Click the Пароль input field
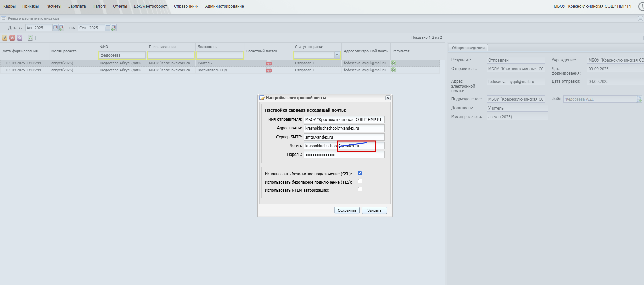The image size is (644, 285). 344,155
